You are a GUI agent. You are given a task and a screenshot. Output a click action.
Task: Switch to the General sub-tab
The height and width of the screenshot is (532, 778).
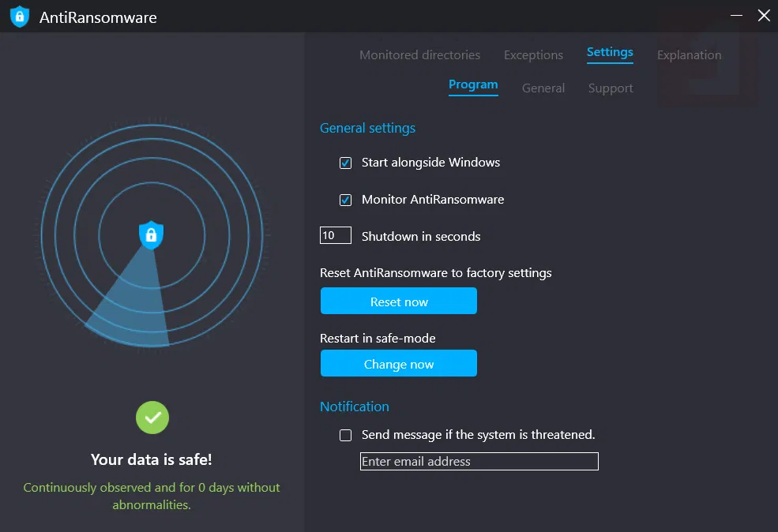(x=543, y=88)
